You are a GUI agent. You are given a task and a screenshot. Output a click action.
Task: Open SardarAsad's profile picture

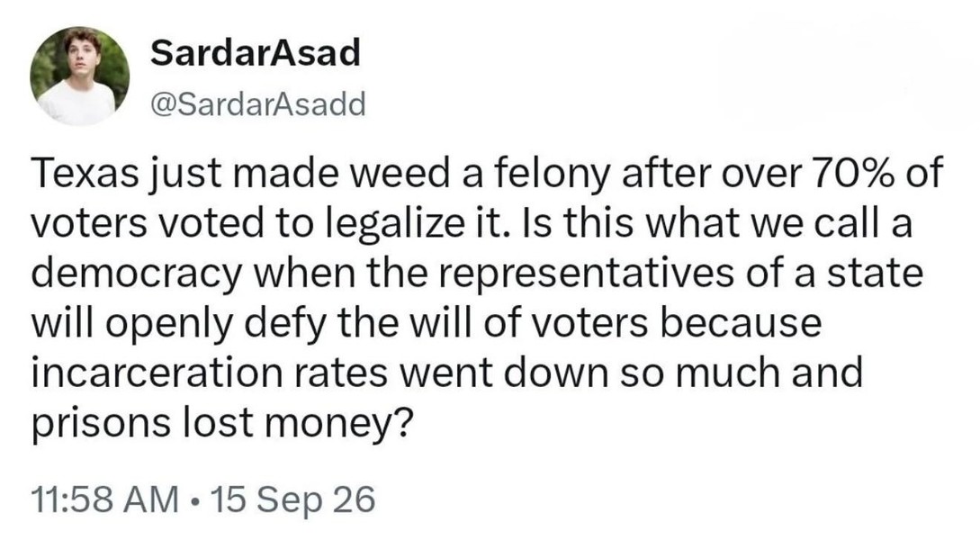(79, 76)
